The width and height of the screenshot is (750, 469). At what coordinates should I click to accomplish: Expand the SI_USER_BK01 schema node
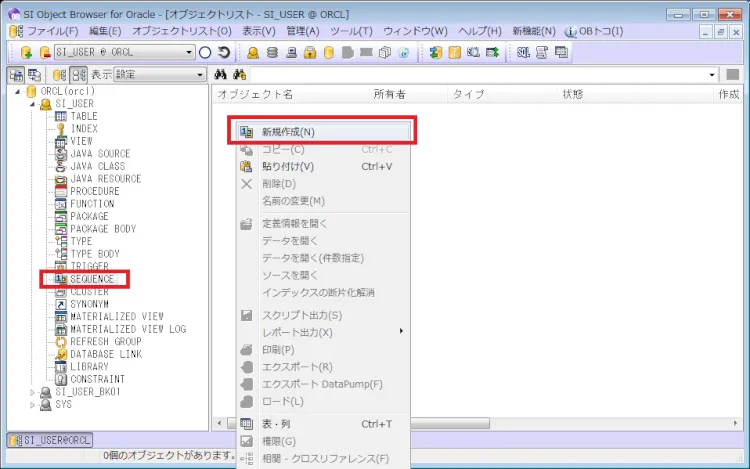33,393
